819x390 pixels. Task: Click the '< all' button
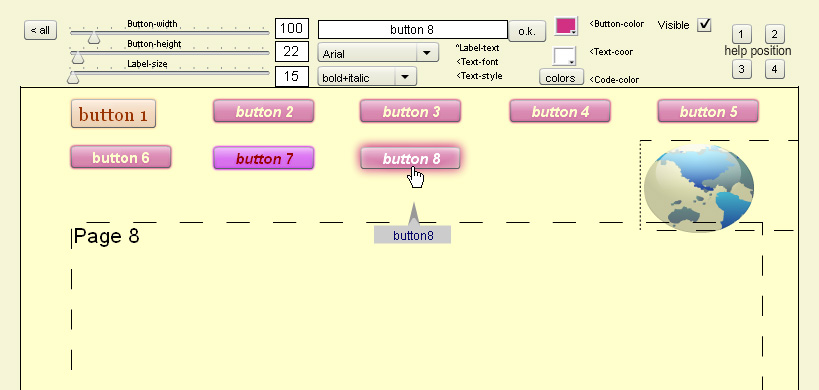pyautogui.click(x=40, y=30)
